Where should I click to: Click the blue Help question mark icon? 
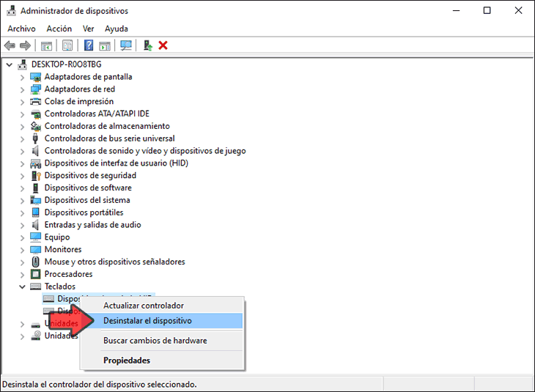89,45
